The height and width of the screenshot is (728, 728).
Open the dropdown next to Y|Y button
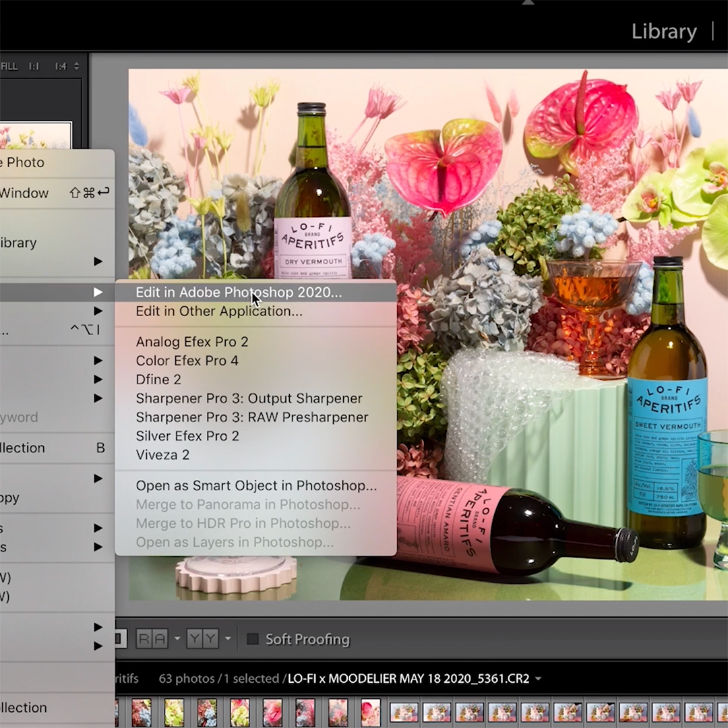[228, 639]
